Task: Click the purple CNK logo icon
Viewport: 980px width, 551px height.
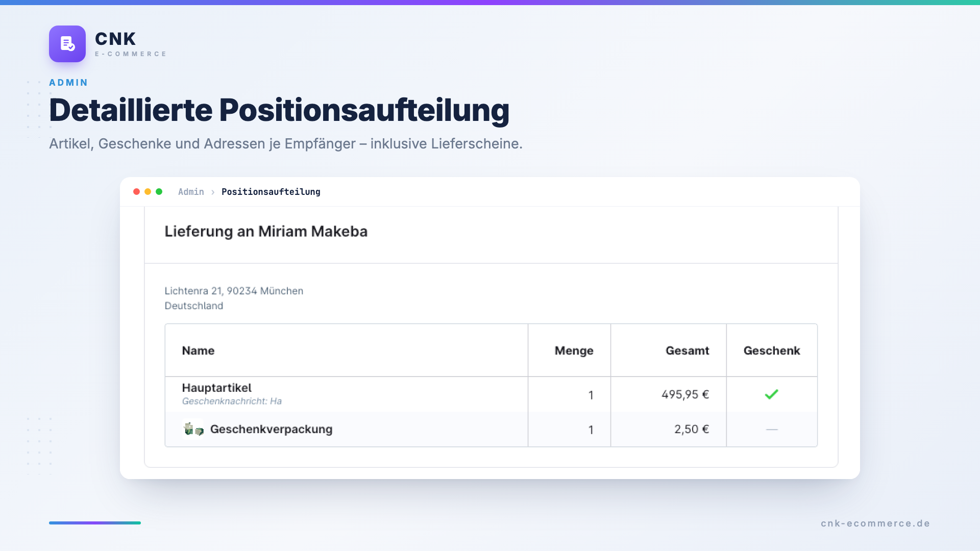Action: [67, 44]
